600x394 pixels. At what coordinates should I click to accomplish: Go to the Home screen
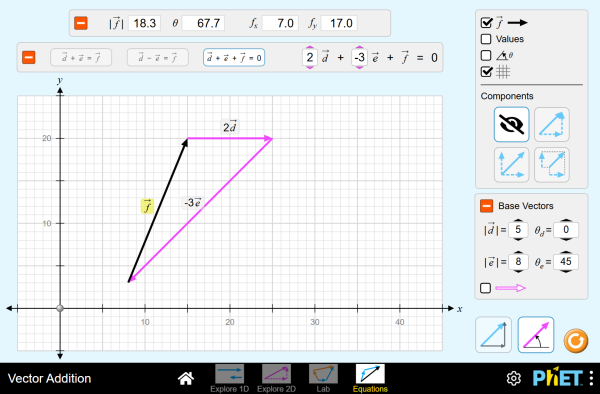(x=186, y=378)
